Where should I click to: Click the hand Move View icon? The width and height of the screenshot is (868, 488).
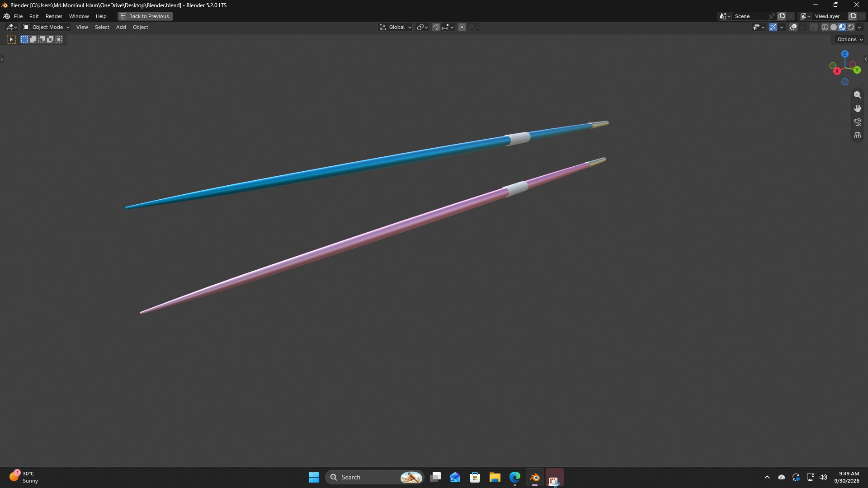(x=857, y=108)
